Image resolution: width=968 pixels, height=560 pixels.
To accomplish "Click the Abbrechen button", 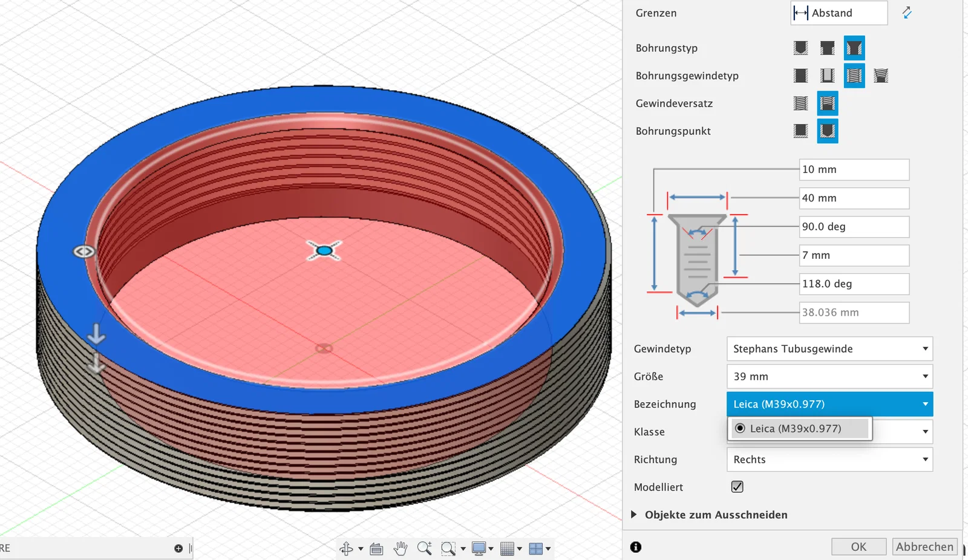I will click(924, 547).
